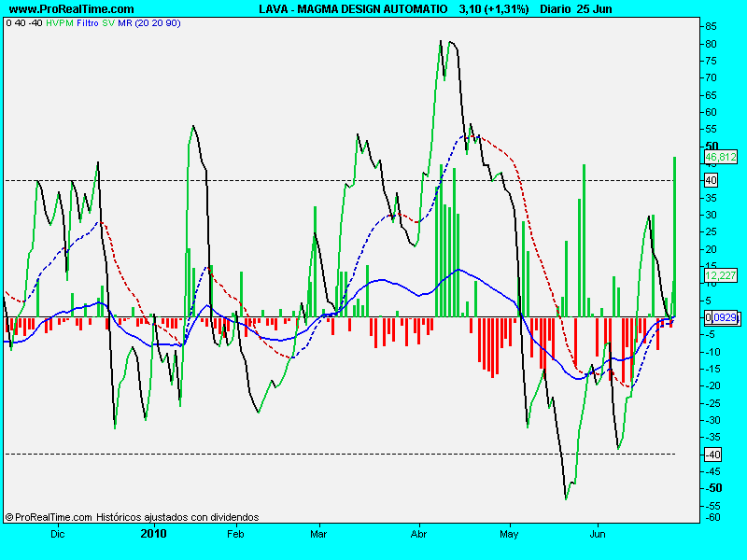Click the 70 y-axis label
This screenshot has height=560, width=747.
point(711,77)
